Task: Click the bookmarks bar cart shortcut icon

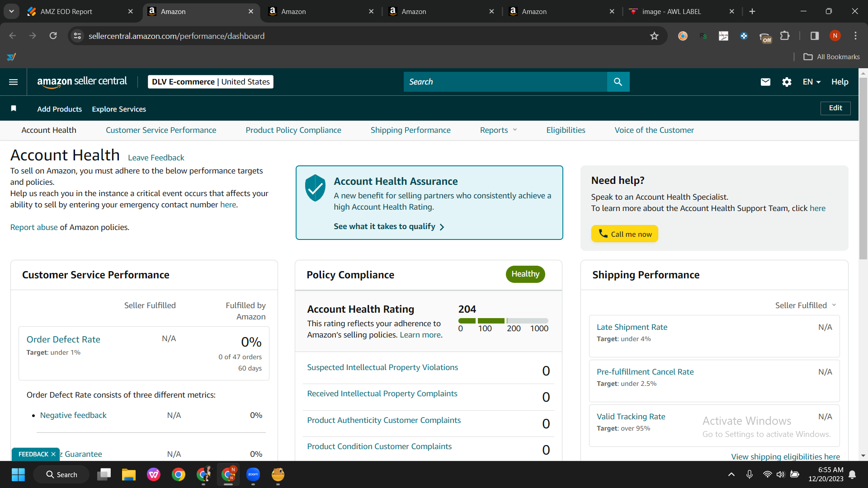Action: tap(11, 56)
